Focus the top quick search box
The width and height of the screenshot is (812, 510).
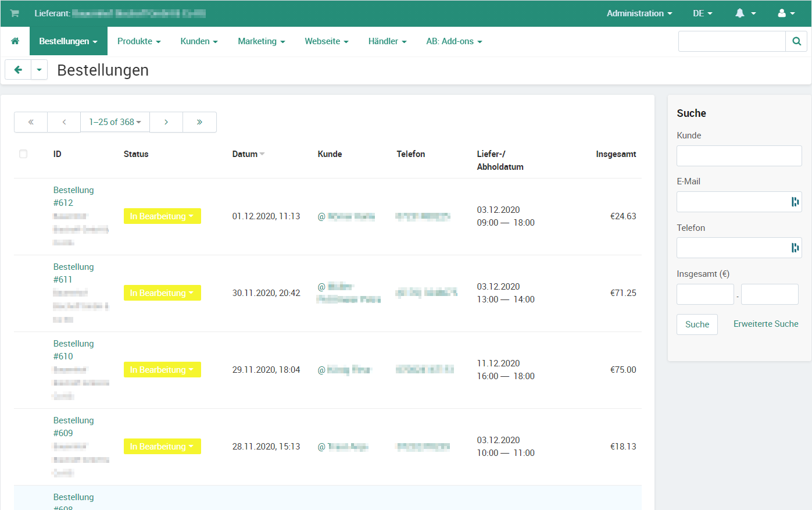[x=732, y=41]
